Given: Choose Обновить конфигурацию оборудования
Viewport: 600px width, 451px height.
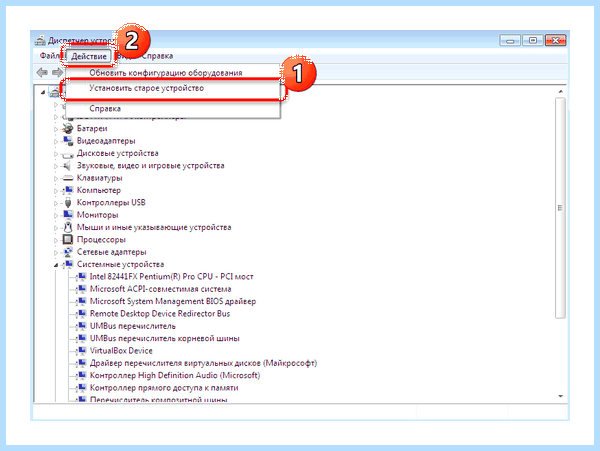Looking at the screenshot, I should (166, 73).
